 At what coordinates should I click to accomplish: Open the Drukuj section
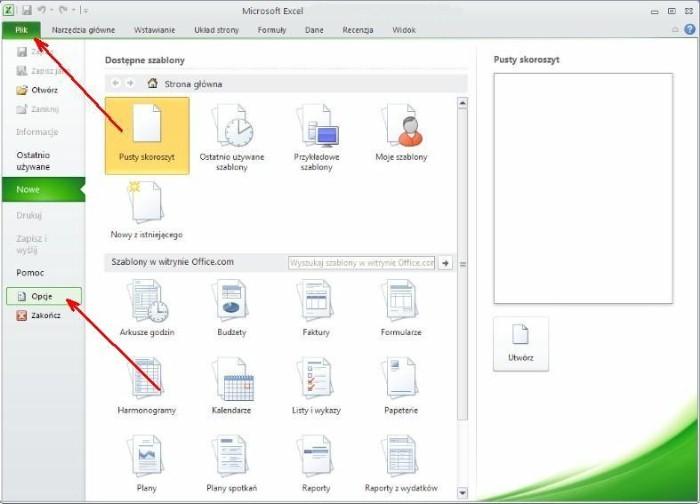[x=29, y=215]
